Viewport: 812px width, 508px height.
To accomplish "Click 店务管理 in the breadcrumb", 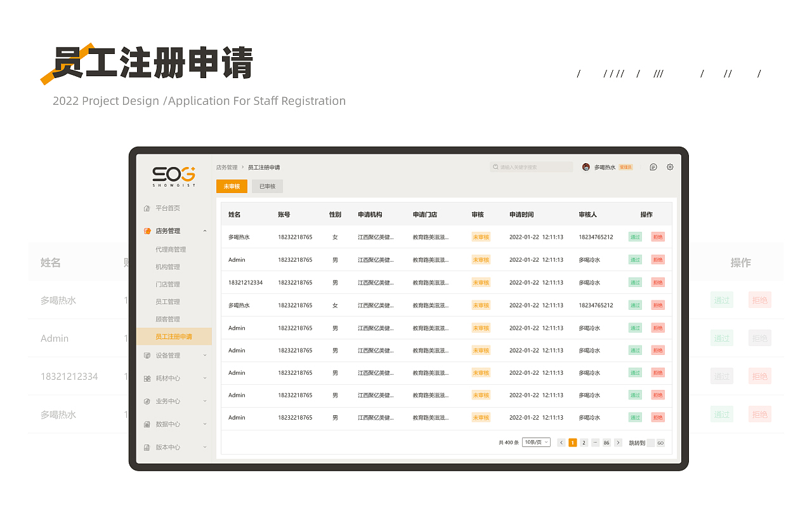I will tap(226, 168).
